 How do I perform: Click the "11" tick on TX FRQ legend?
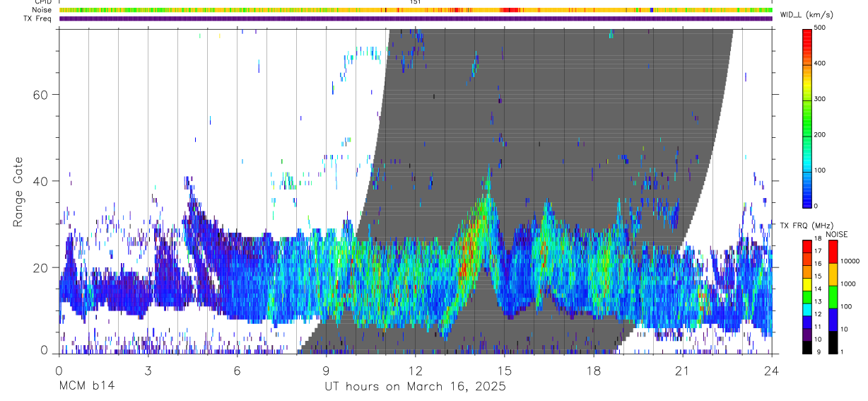(x=819, y=327)
